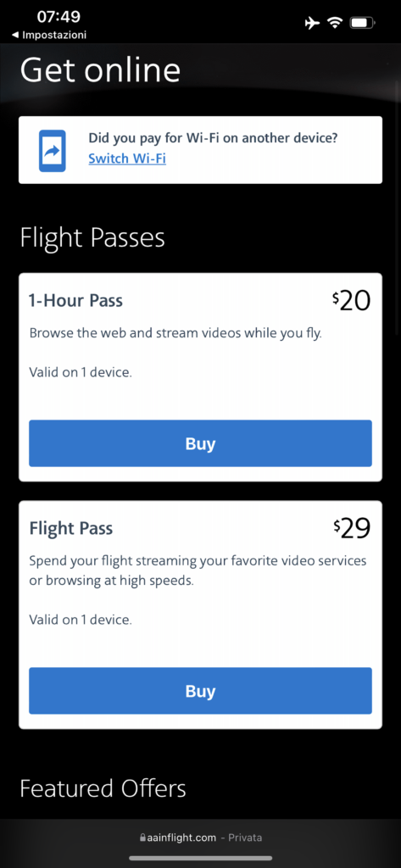
Task: Tap the battery status icon
Action: pos(363,23)
